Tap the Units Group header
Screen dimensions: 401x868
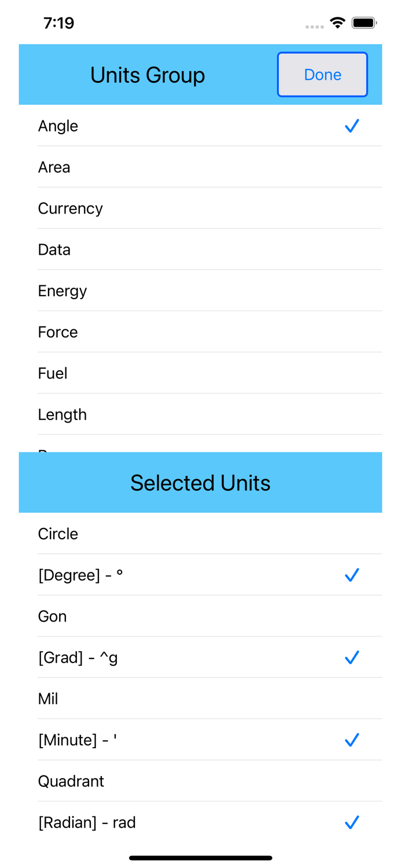pyautogui.click(x=147, y=75)
